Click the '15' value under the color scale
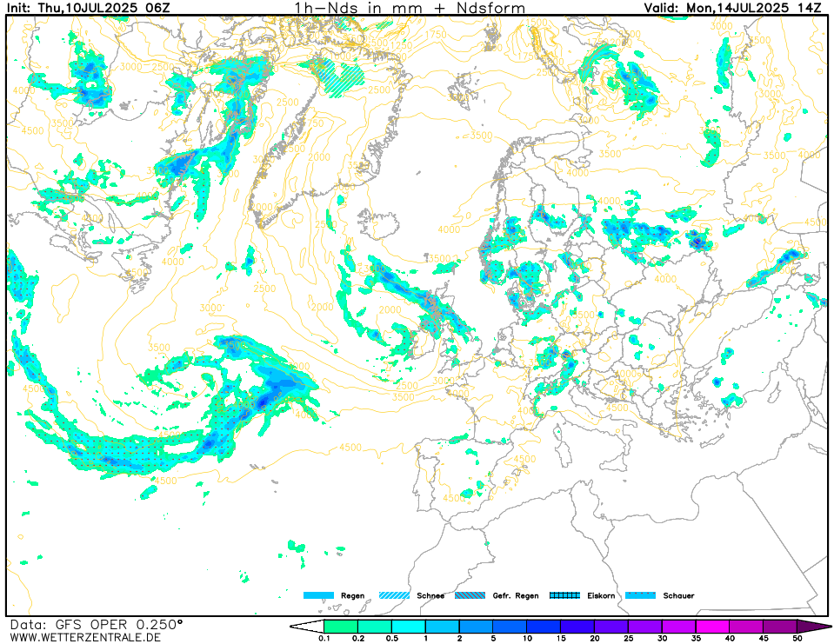834x644 pixels. [x=561, y=638]
